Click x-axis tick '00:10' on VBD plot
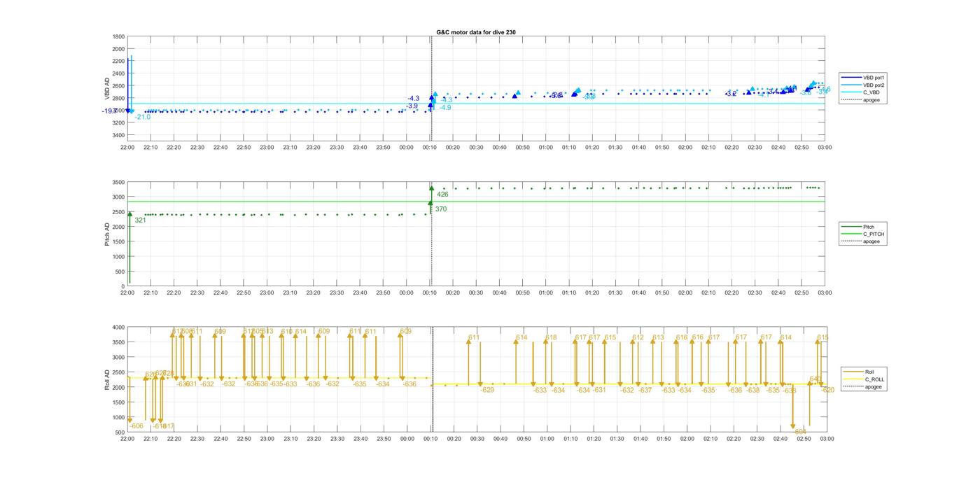Viewport: 980px width, 485px height. pyautogui.click(x=430, y=148)
